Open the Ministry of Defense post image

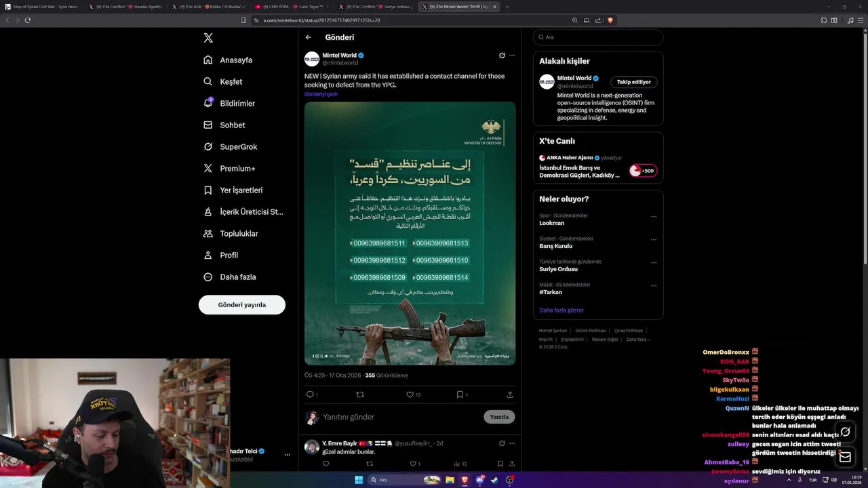(x=410, y=233)
